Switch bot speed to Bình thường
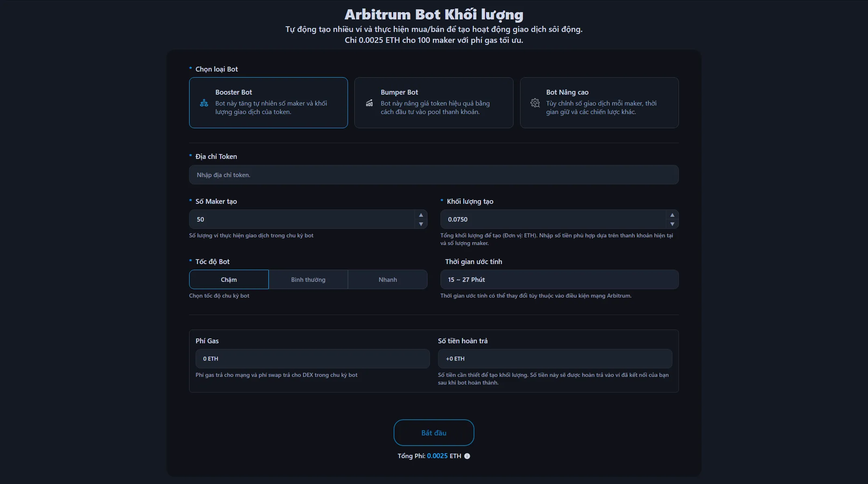 point(308,279)
